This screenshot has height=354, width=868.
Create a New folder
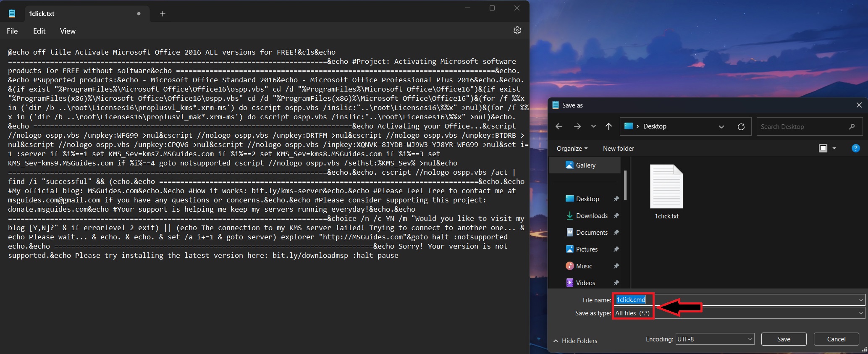[x=619, y=148]
